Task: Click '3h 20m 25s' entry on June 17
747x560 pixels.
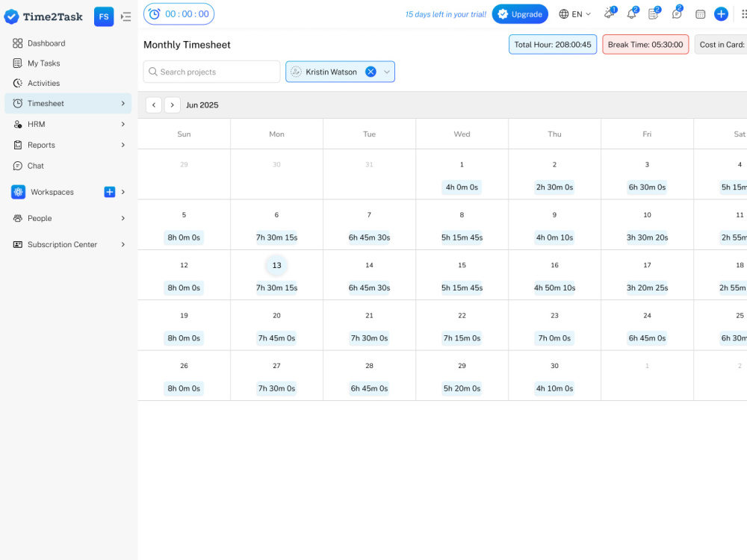Action: [x=647, y=287]
